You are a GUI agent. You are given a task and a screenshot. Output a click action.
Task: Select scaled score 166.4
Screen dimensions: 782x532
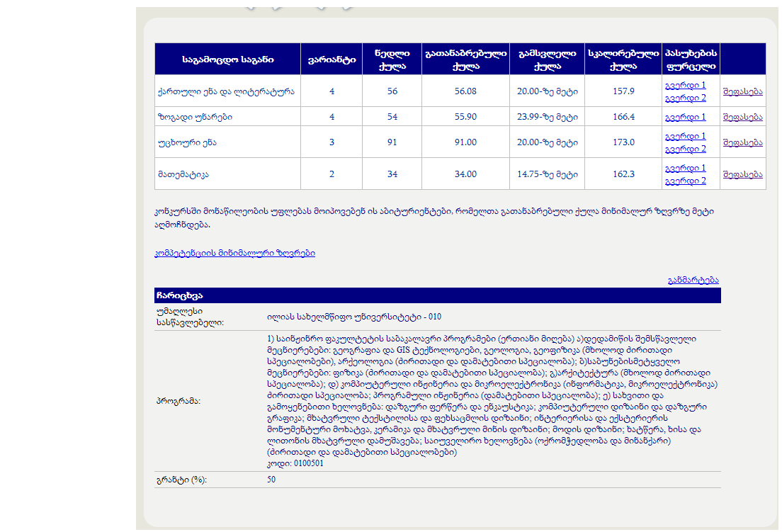click(x=623, y=117)
